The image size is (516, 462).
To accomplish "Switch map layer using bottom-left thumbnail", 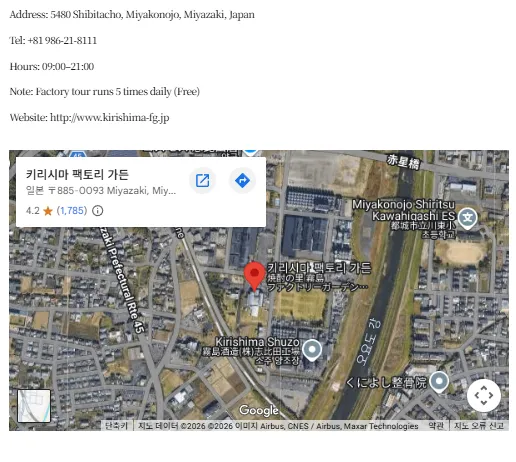I will (x=34, y=406).
